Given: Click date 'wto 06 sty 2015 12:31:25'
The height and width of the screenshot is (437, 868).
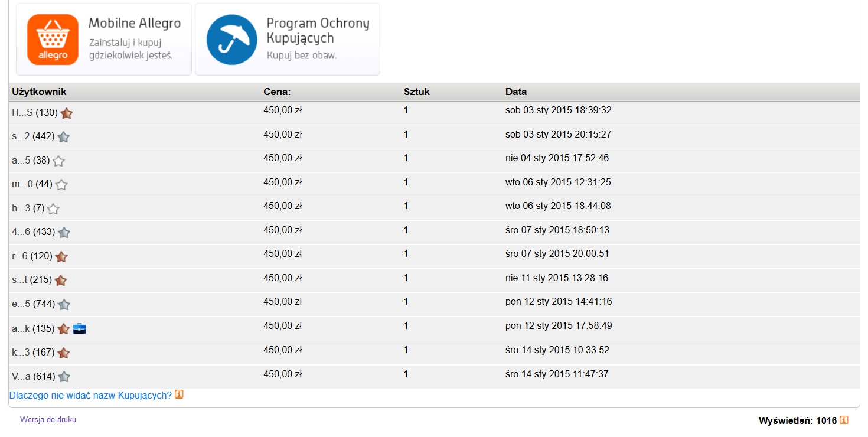Looking at the screenshot, I should coord(558,182).
